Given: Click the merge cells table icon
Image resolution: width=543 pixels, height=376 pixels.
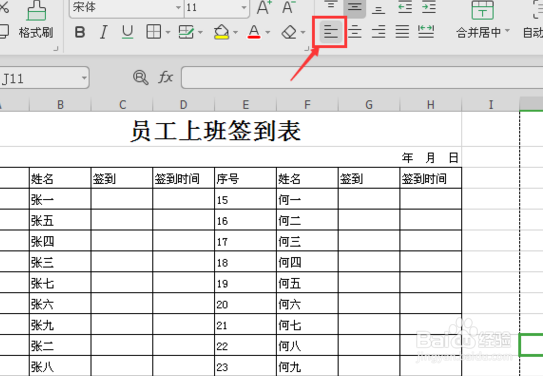Looking at the screenshot, I should click(x=482, y=10).
